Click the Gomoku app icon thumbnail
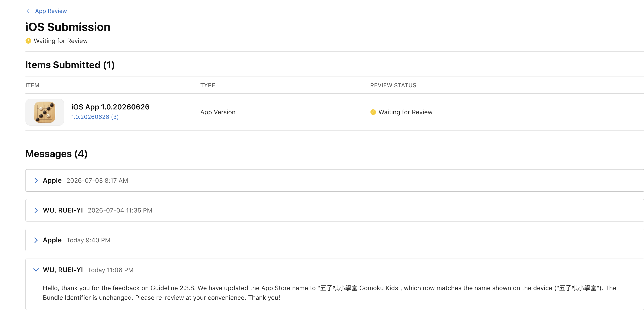 (45, 112)
